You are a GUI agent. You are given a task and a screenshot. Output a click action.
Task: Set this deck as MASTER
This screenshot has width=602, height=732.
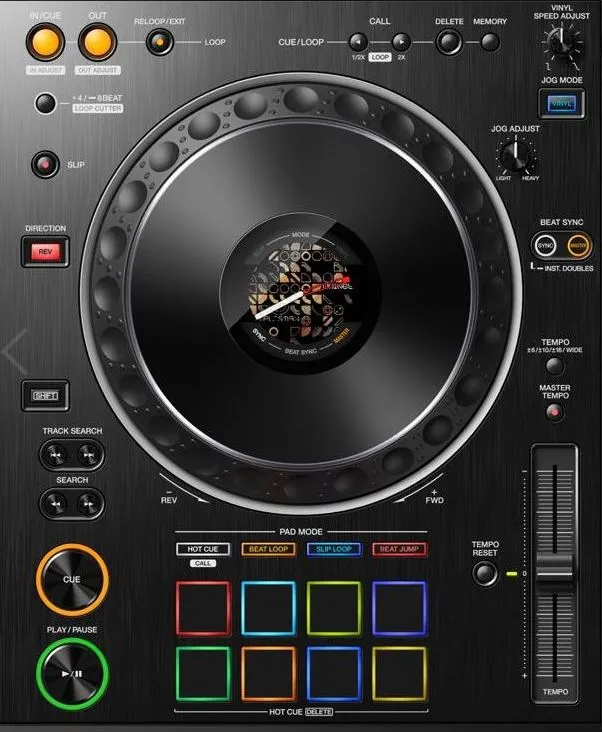[x=578, y=246]
